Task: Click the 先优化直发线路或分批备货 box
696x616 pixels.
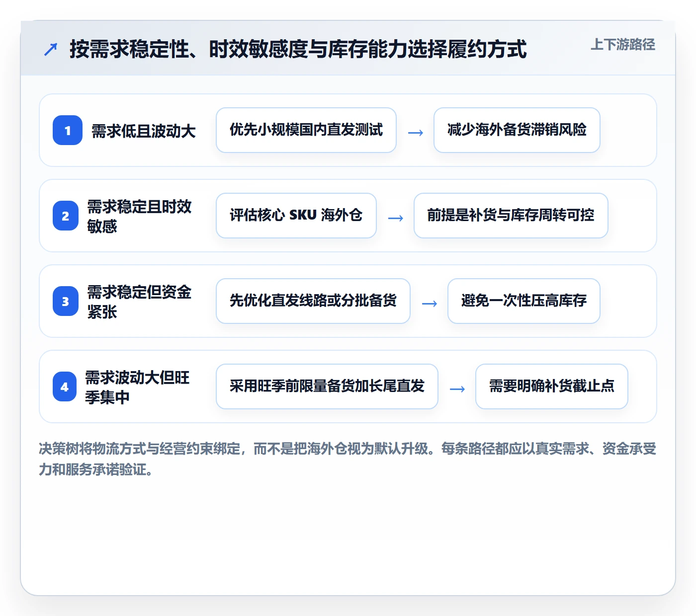Action: coord(313,301)
